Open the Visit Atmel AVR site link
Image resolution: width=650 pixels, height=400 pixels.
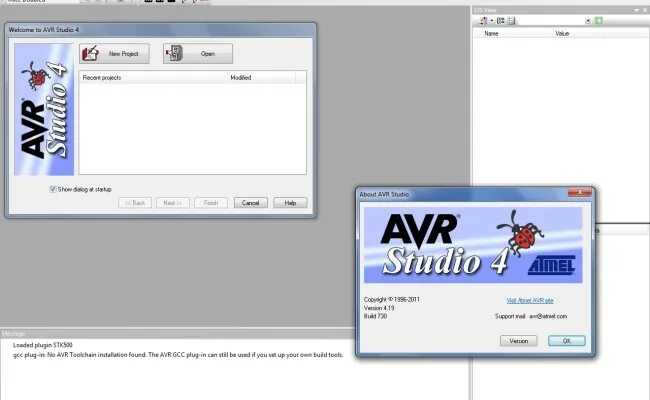click(x=530, y=301)
